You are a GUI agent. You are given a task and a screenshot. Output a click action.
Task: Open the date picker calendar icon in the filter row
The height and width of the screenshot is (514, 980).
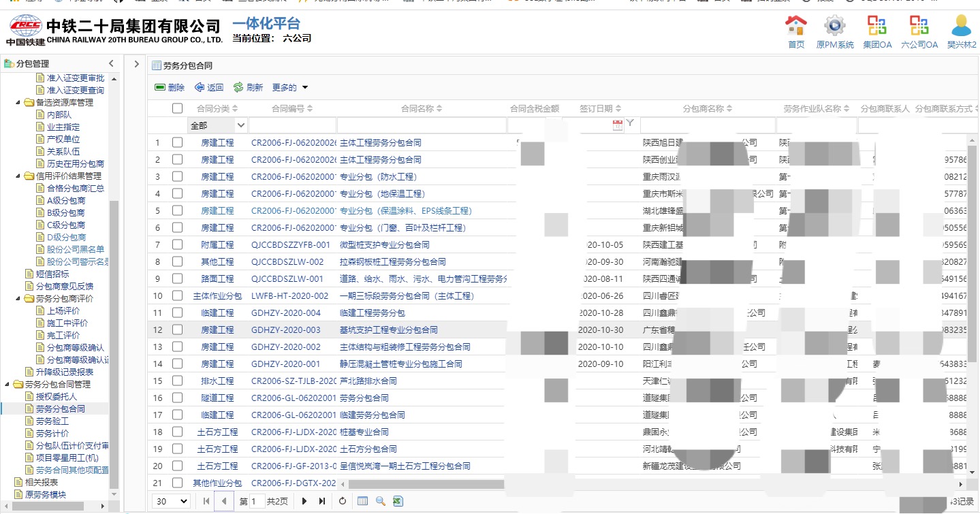(x=617, y=125)
